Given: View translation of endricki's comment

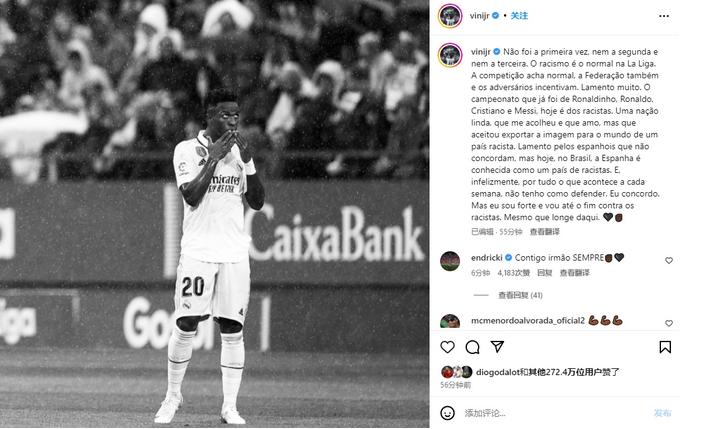Looking at the screenshot, I should (x=574, y=273).
